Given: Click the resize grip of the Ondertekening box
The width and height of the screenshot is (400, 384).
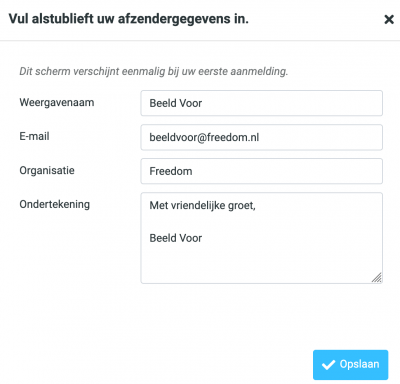Looking at the screenshot, I should 377,278.
